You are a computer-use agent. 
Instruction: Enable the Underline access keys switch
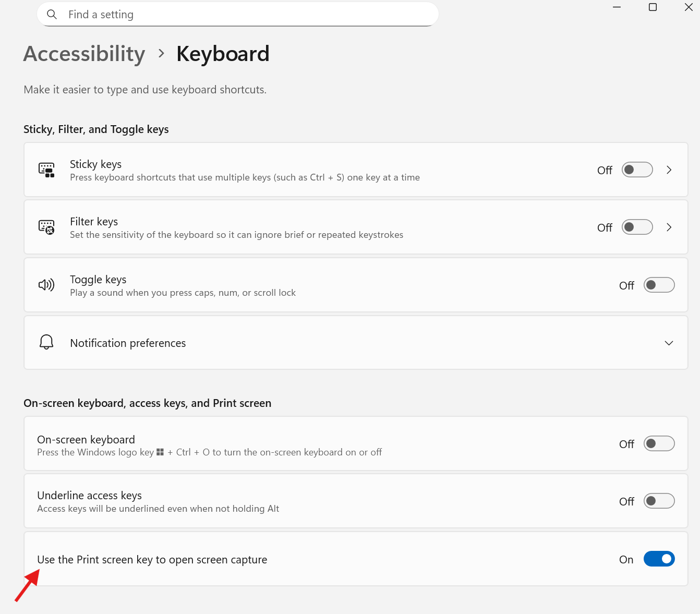click(x=659, y=500)
